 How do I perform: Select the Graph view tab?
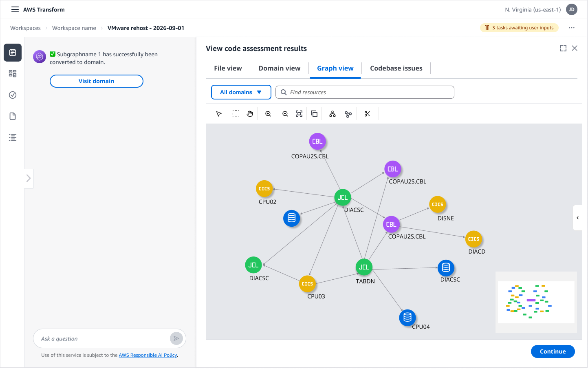click(x=335, y=68)
